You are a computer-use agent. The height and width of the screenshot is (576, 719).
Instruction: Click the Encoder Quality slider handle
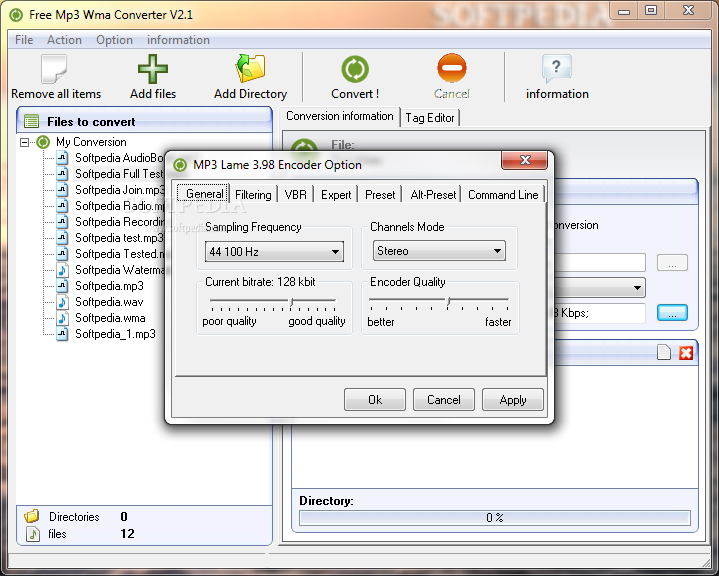click(x=448, y=301)
